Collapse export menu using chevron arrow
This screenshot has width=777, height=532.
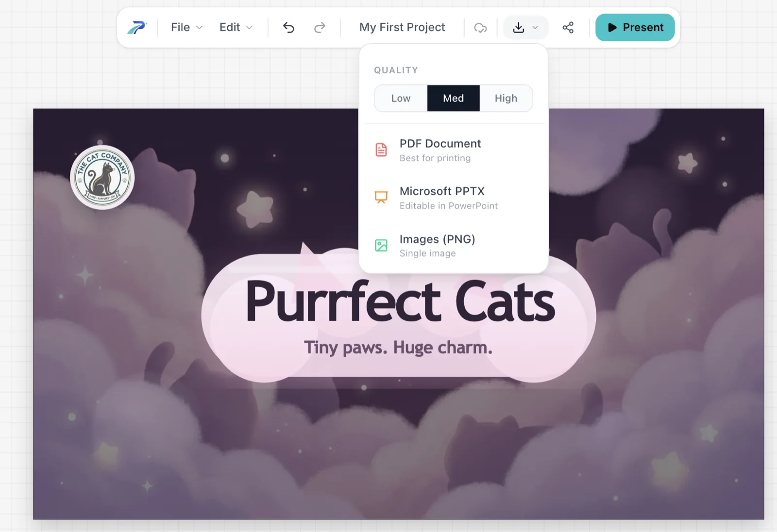535,28
